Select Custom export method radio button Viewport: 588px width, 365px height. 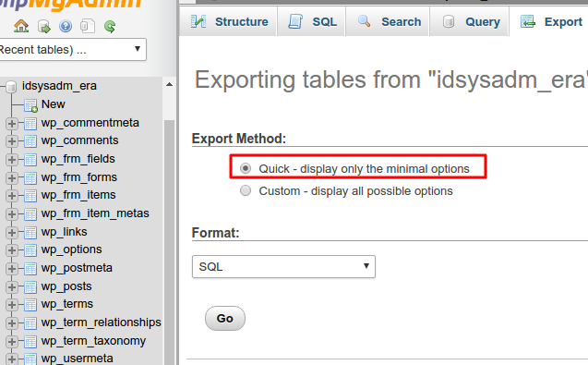[246, 190]
